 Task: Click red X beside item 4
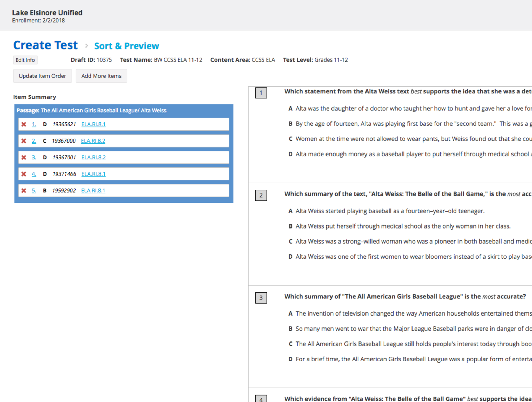point(24,174)
